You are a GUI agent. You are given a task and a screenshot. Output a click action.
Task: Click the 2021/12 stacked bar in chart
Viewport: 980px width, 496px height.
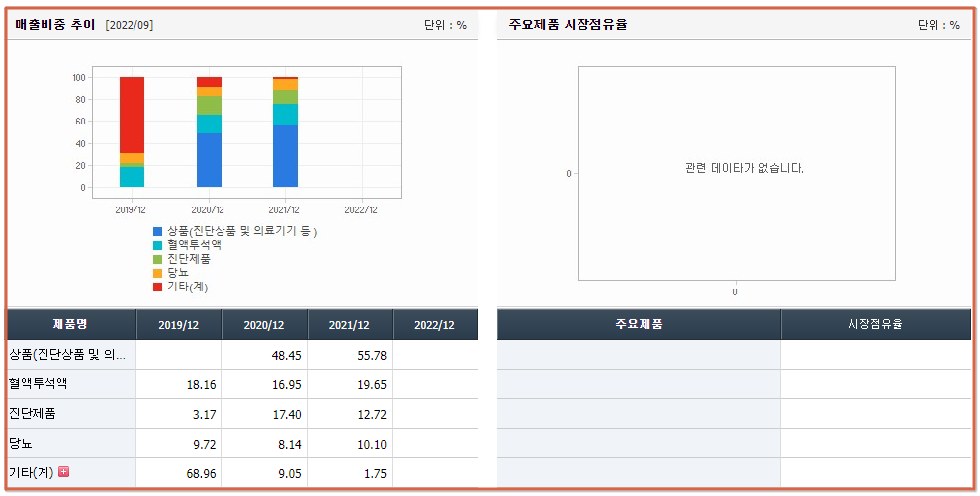pyautogui.click(x=285, y=131)
